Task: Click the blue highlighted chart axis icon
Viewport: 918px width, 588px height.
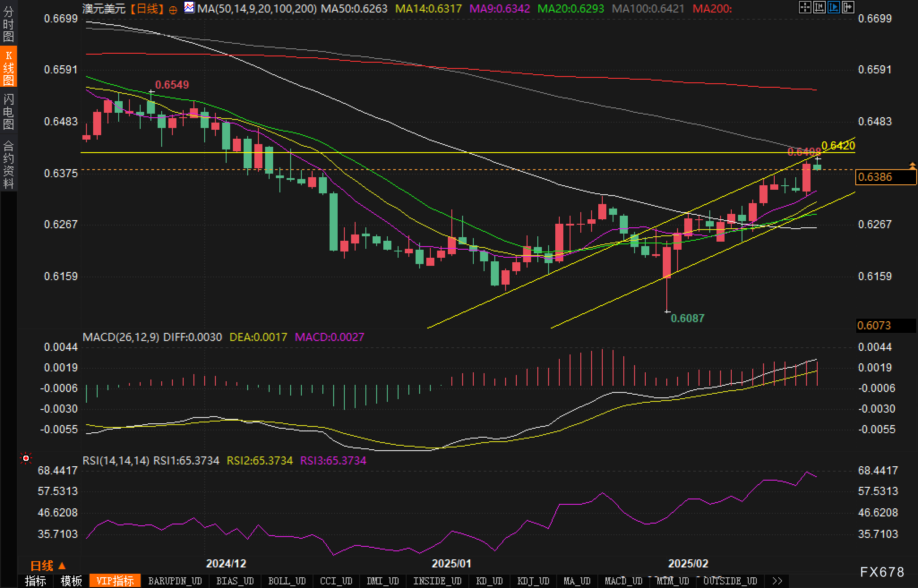Action: click(833, 7)
